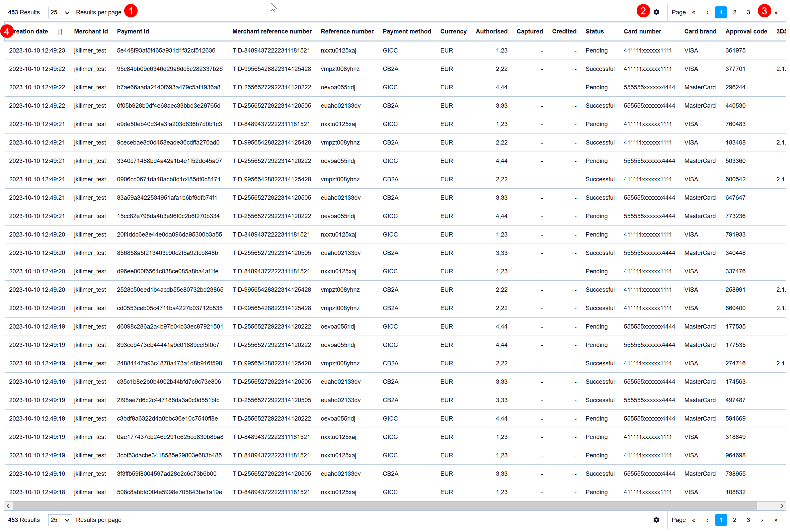Open table settings gear at bottom
790x532 pixels.
(x=656, y=519)
